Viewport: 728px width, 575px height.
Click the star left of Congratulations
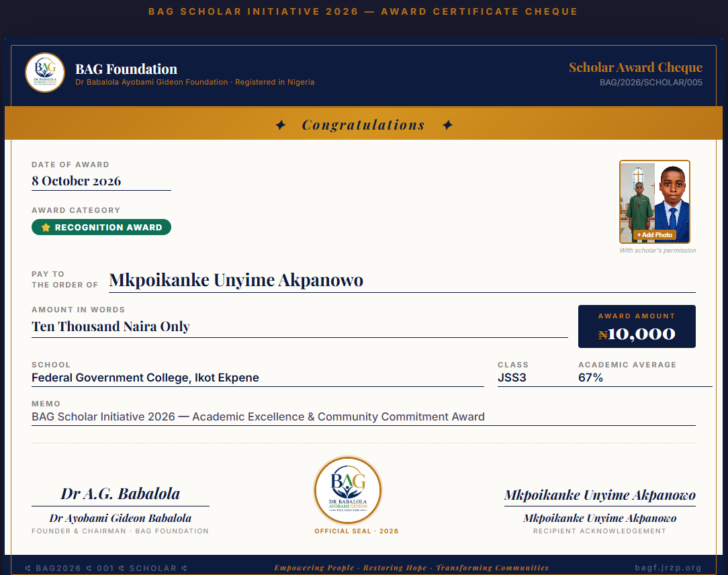pos(281,125)
